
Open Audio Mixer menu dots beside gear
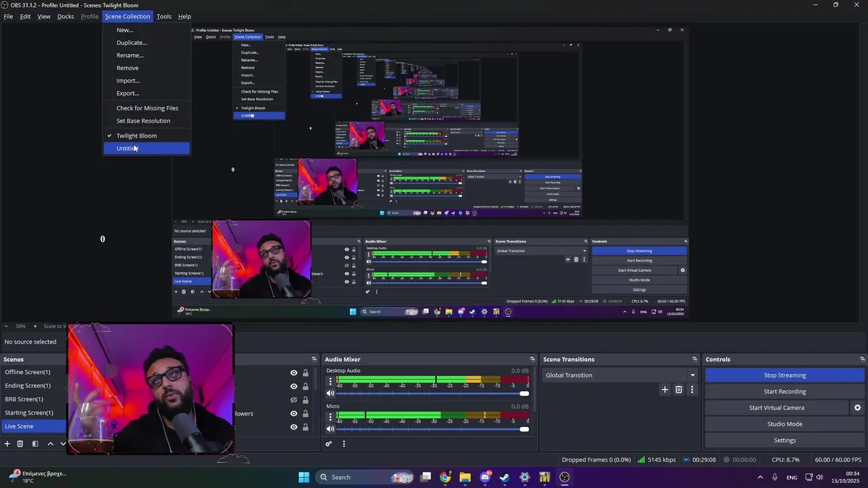pyautogui.click(x=344, y=444)
